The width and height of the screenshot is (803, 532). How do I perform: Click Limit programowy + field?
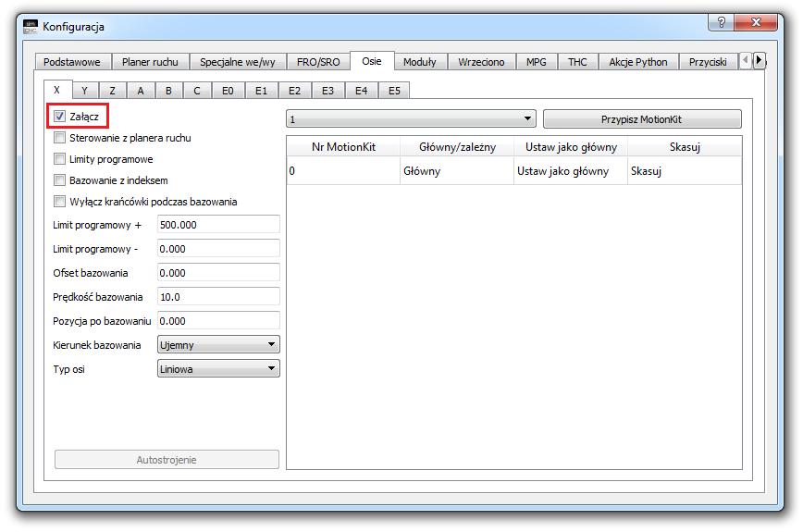[218, 224]
